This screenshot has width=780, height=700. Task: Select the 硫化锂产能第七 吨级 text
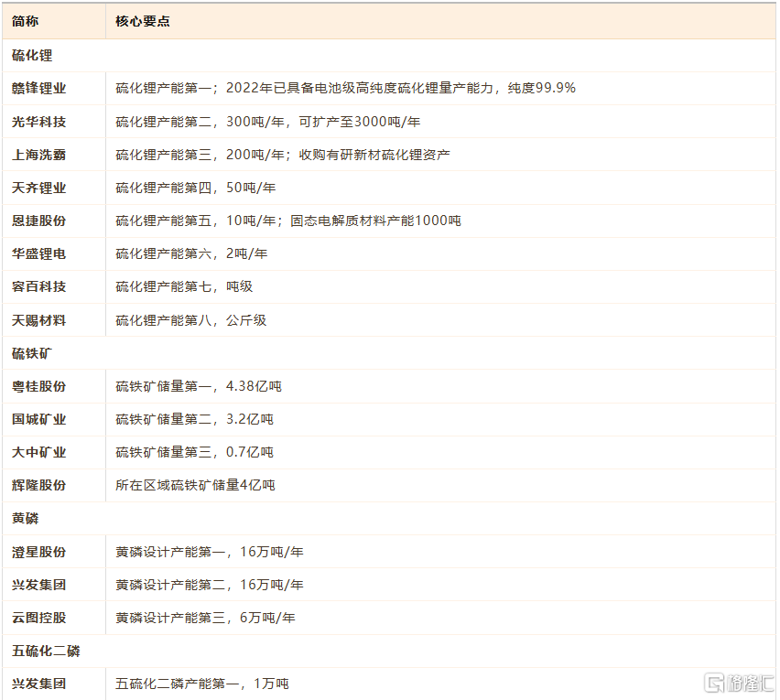(x=184, y=286)
